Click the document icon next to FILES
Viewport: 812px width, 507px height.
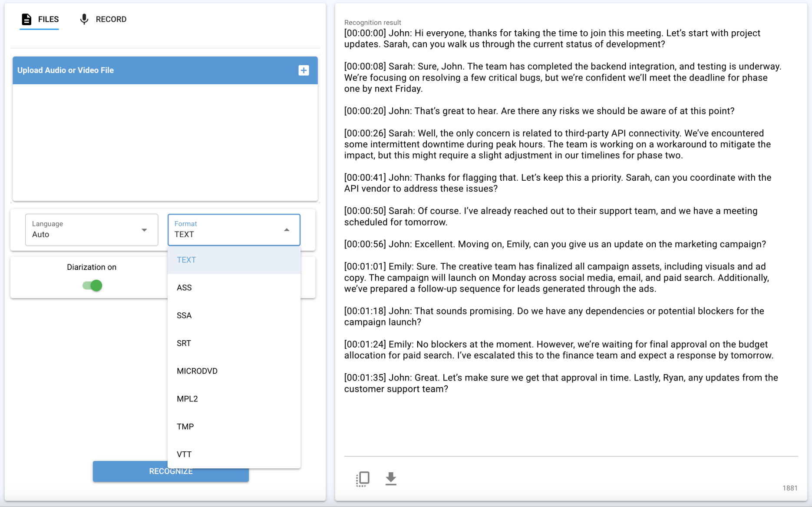click(27, 19)
